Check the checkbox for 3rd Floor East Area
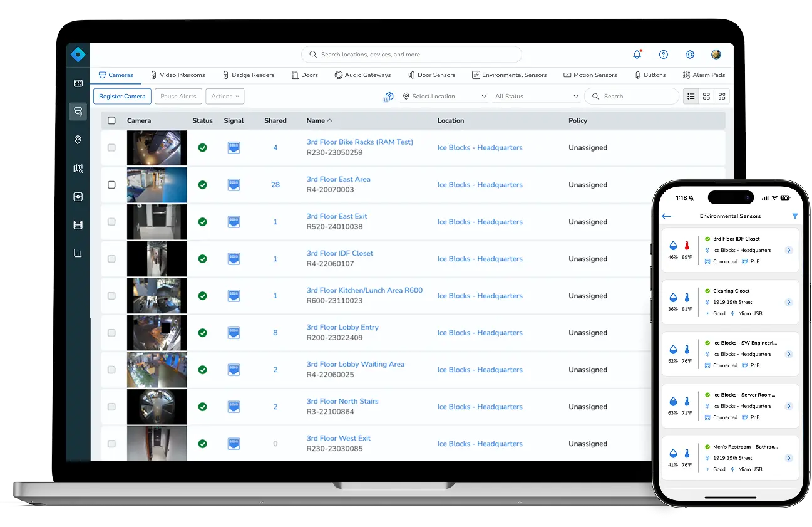The image size is (812, 527). [x=112, y=184]
